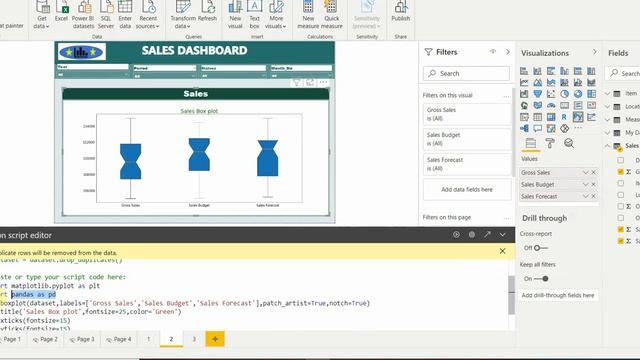Import data from Excel
The height and width of the screenshot is (360, 640).
[x=61, y=11]
